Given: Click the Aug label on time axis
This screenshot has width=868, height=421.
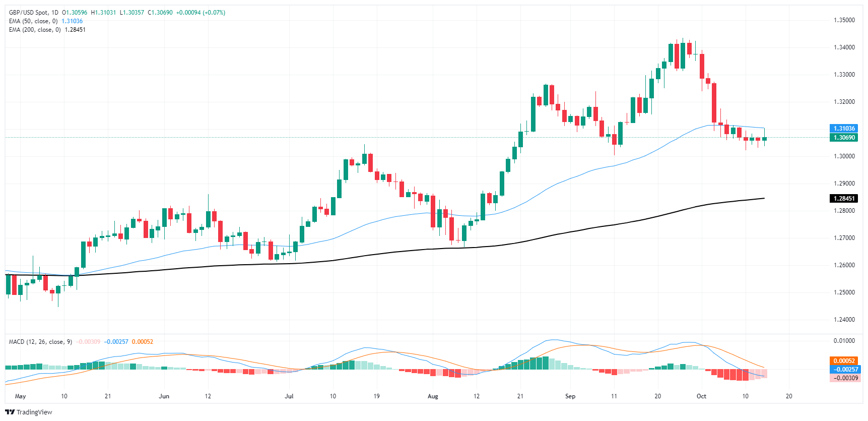Looking at the screenshot, I should tap(433, 396).
